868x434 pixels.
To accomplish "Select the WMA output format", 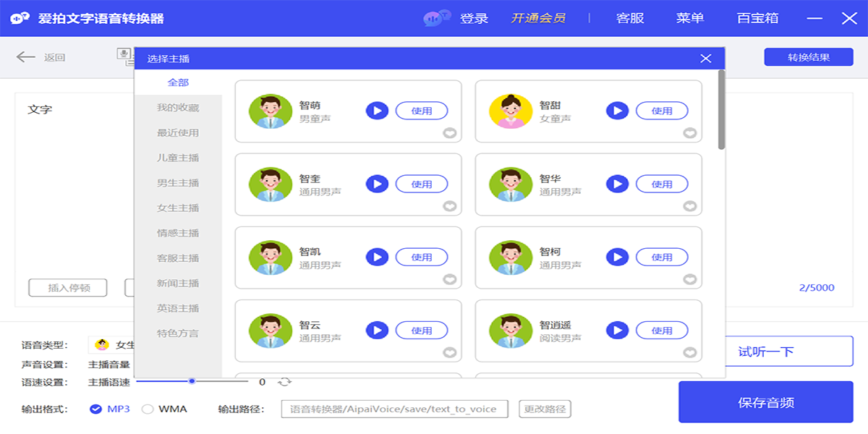I will point(148,409).
